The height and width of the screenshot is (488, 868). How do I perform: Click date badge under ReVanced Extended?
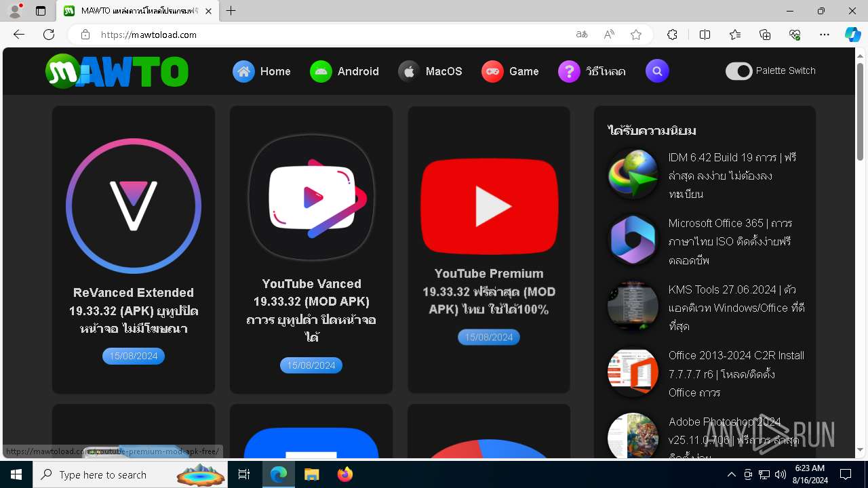click(x=134, y=356)
